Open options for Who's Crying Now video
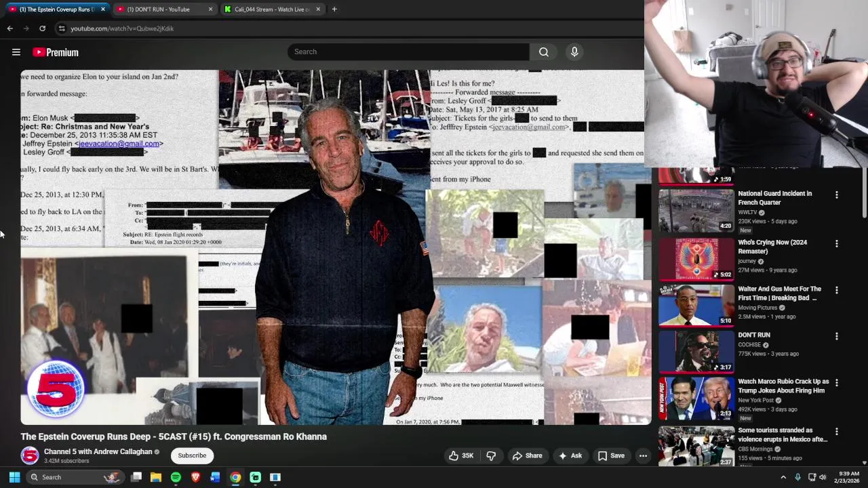868x488 pixels. (x=837, y=243)
